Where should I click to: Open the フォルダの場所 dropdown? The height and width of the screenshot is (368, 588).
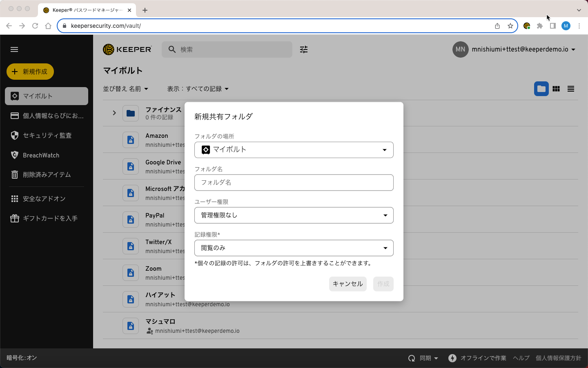[294, 150]
